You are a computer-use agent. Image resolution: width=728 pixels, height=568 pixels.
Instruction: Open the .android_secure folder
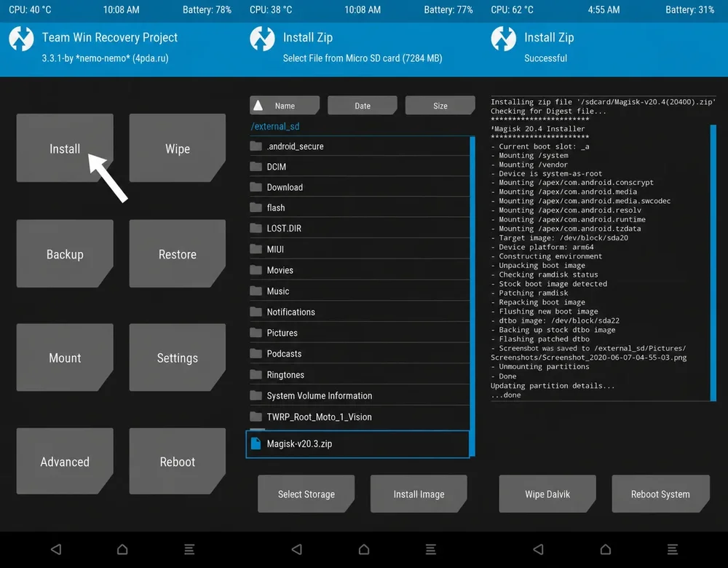tap(360, 146)
